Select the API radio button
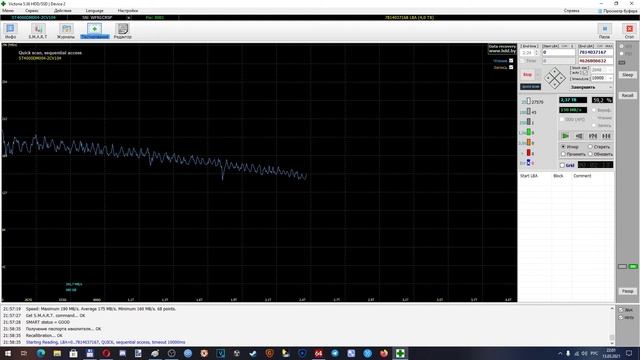 tap(622, 47)
